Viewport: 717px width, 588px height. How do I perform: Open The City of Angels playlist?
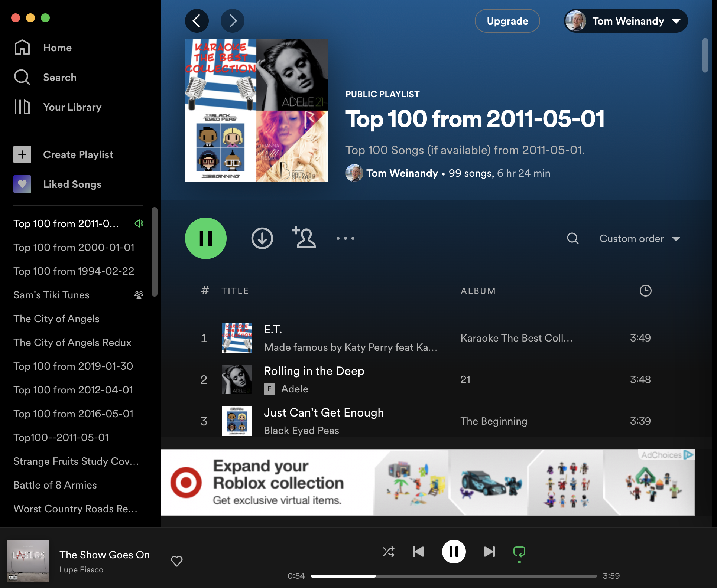pyautogui.click(x=56, y=318)
